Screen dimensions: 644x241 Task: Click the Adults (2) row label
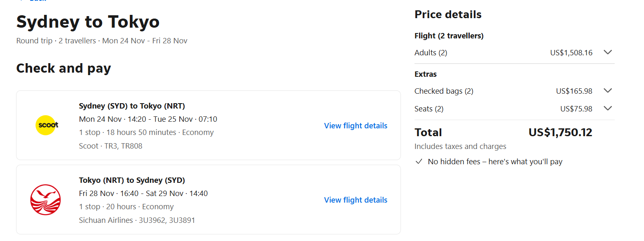pos(431,53)
